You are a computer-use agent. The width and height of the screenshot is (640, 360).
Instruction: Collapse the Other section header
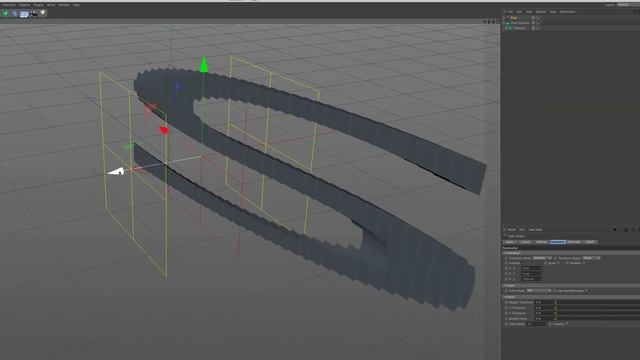point(571,297)
